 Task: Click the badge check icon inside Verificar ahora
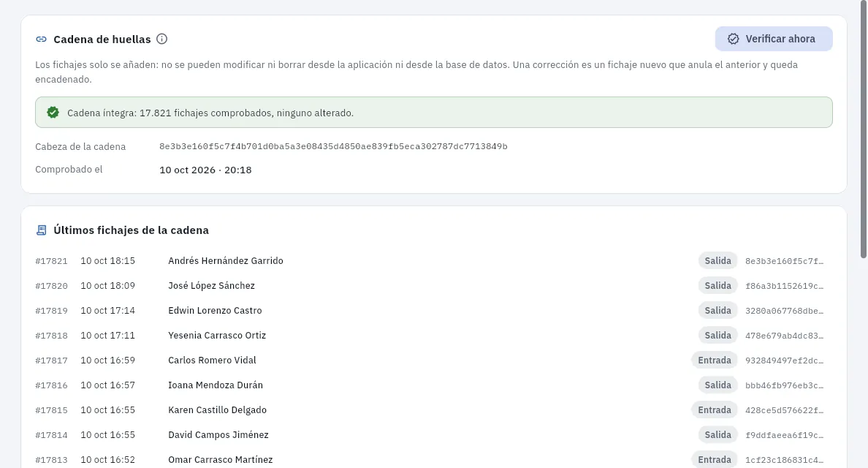[733, 39]
